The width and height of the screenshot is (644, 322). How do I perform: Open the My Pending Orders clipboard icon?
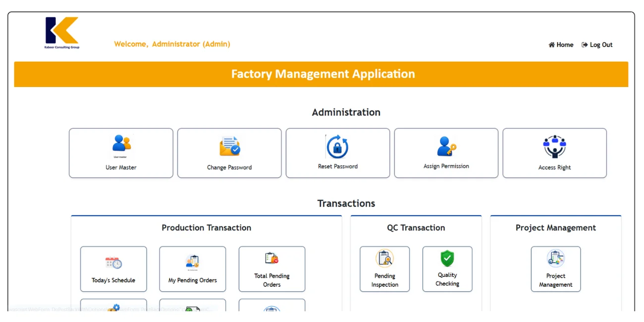(x=192, y=263)
